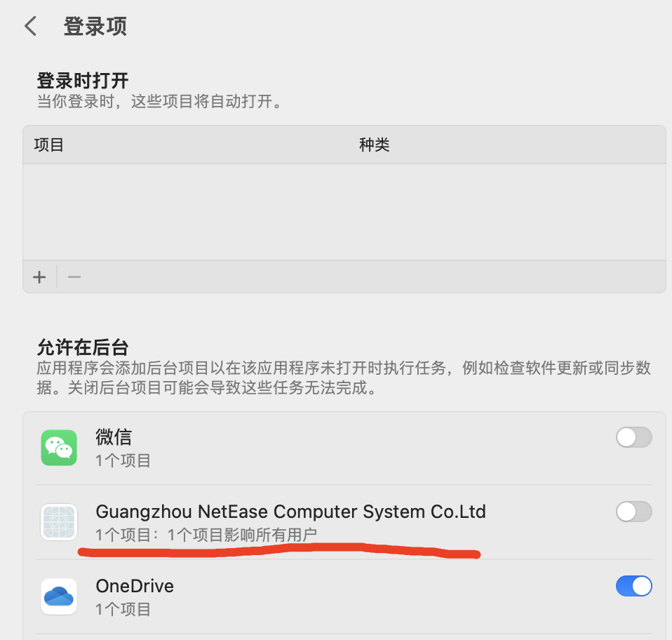Click the NetEase generic app icon

tap(59, 522)
